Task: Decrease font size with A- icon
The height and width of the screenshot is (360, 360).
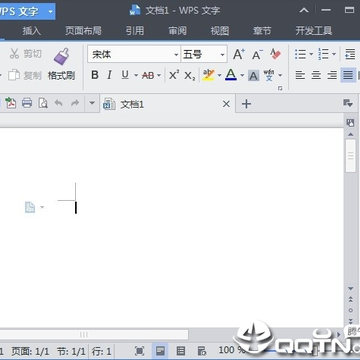Action: coord(257,54)
